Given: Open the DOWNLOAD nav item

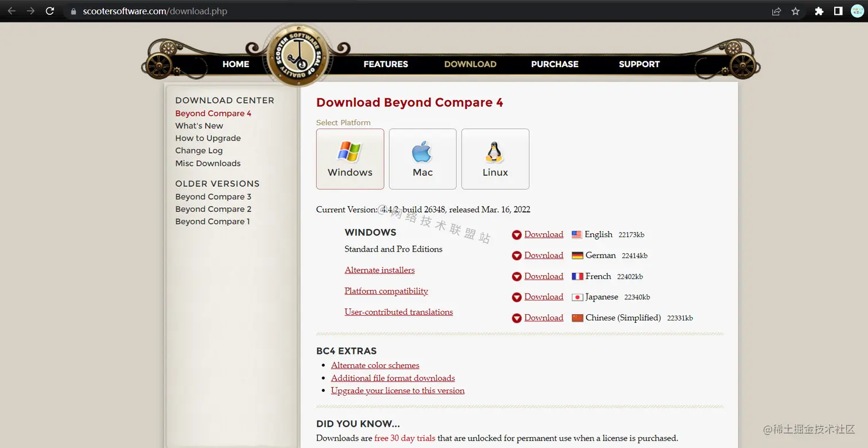Looking at the screenshot, I should coord(470,64).
